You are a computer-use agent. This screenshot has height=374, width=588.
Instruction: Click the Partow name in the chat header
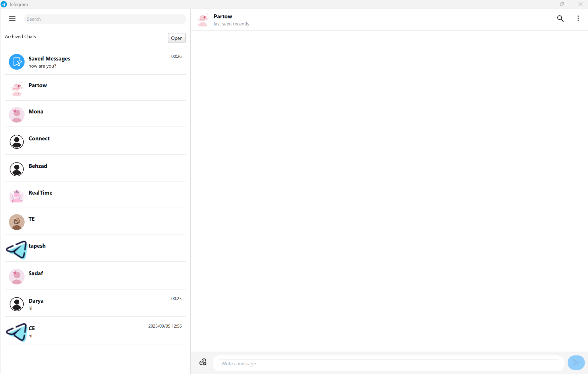(x=223, y=16)
